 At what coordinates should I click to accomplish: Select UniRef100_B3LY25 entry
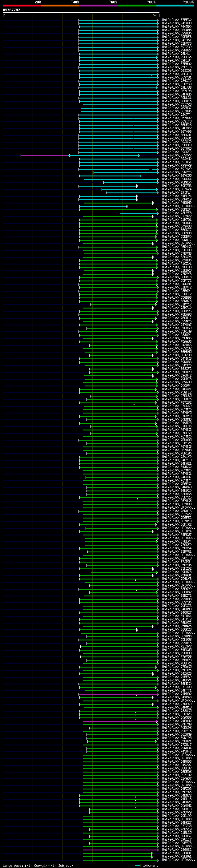(177, 497)
